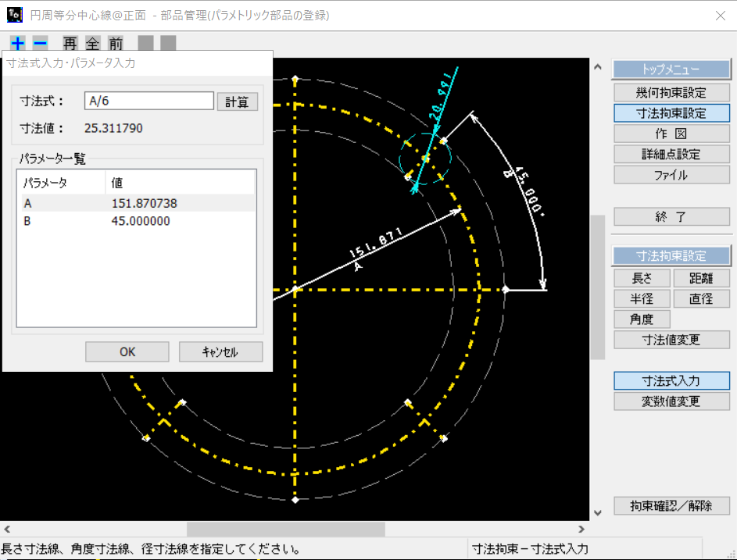Open the ファイル file menu
Screen dimensions: 737x560
pyautogui.click(x=671, y=175)
